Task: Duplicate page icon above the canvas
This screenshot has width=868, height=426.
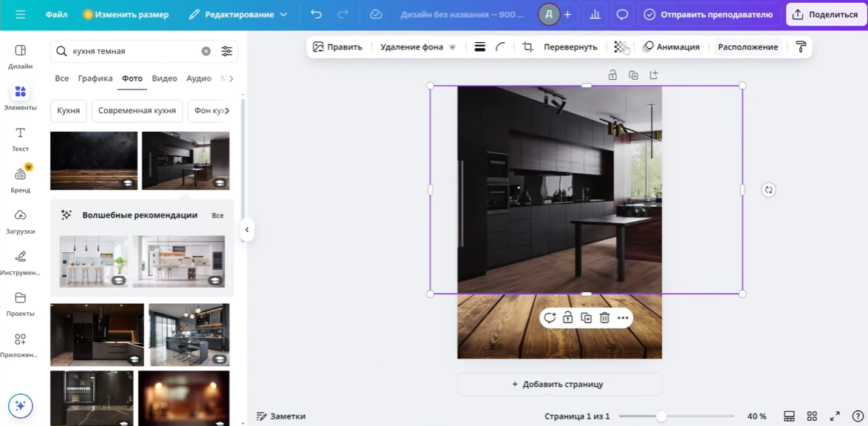Action: pyautogui.click(x=633, y=75)
